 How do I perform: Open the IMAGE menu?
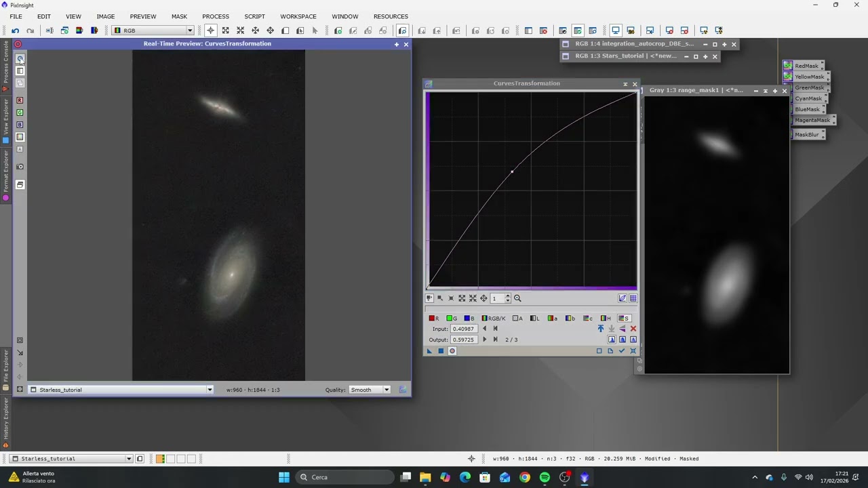(105, 16)
